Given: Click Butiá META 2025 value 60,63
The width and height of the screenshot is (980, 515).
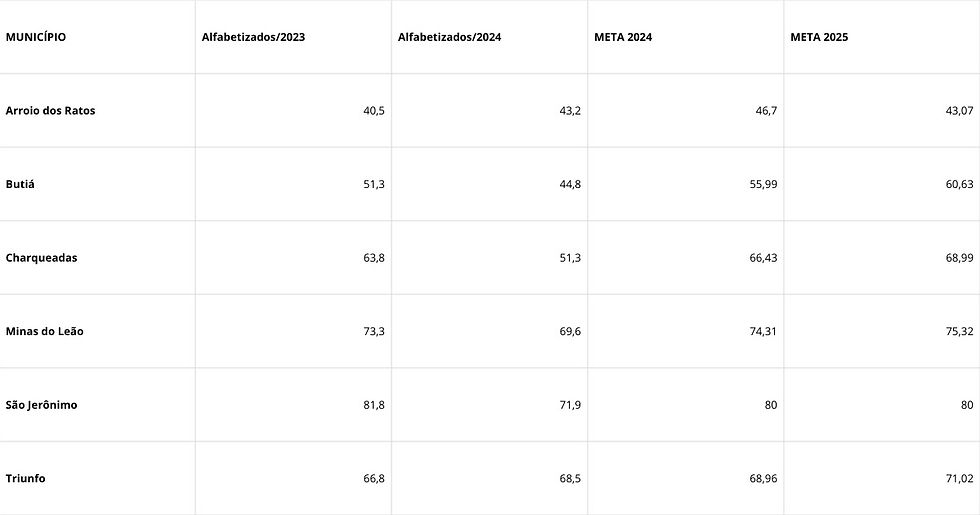Looking at the screenshot, I should (959, 185).
